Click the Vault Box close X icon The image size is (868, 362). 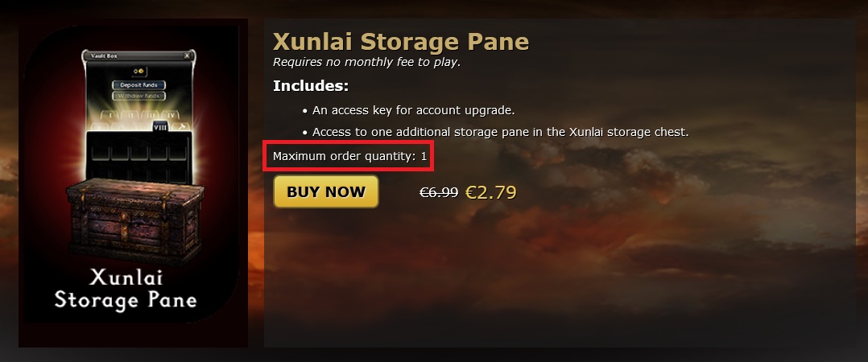[x=187, y=56]
